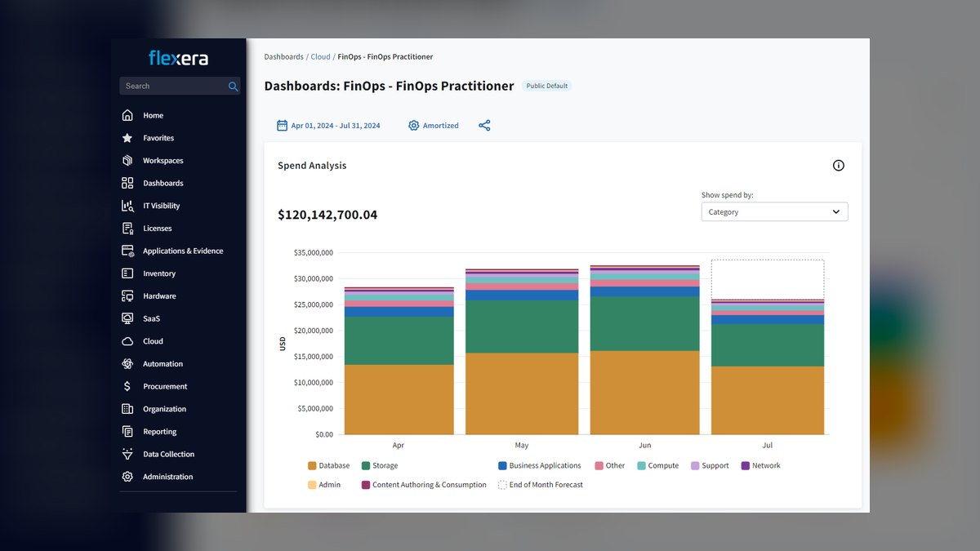The height and width of the screenshot is (551, 980).
Task: Click the May Storage bar segment
Action: tap(522, 327)
